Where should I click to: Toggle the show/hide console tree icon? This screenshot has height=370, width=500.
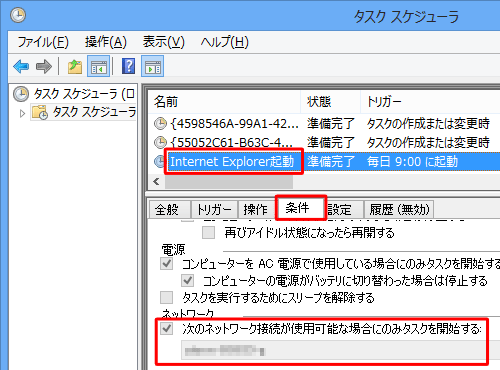(99, 67)
